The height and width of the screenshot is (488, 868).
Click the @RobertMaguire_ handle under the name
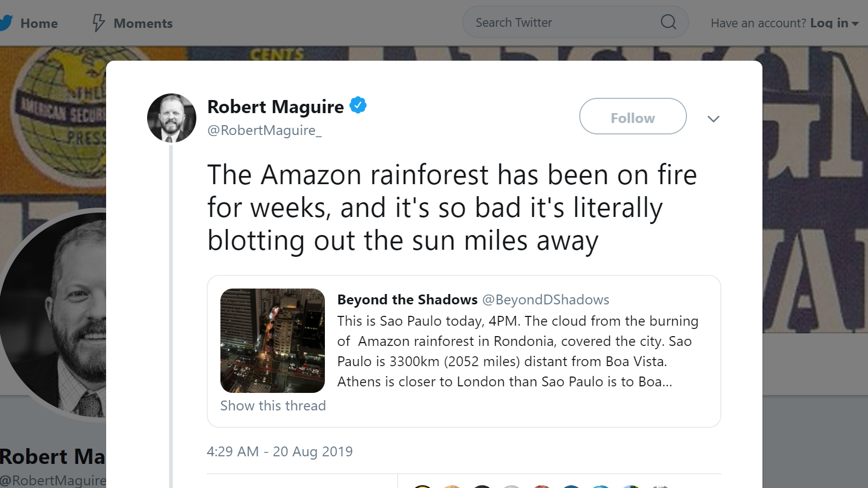point(264,130)
